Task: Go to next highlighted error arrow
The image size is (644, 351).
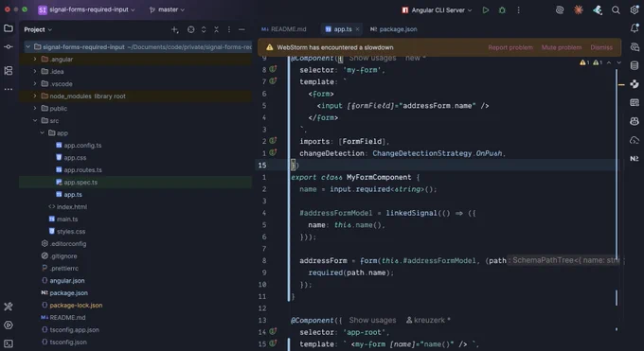Action: [x=619, y=62]
